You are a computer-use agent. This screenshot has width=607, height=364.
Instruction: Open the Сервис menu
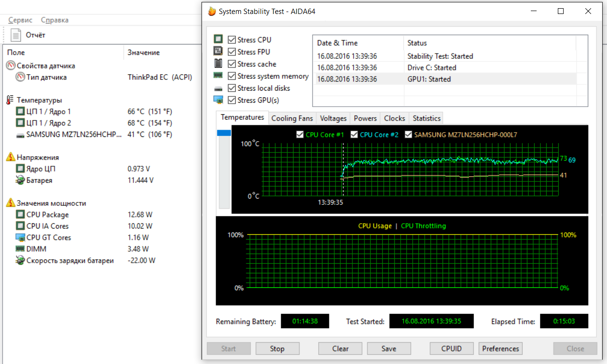pyautogui.click(x=20, y=20)
